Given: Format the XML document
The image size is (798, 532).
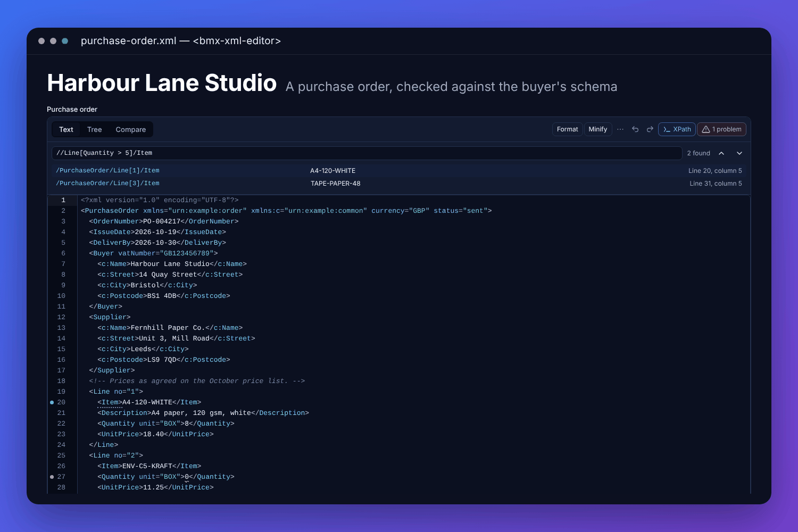Looking at the screenshot, I should pyautogui.click(x=567, y=129).
